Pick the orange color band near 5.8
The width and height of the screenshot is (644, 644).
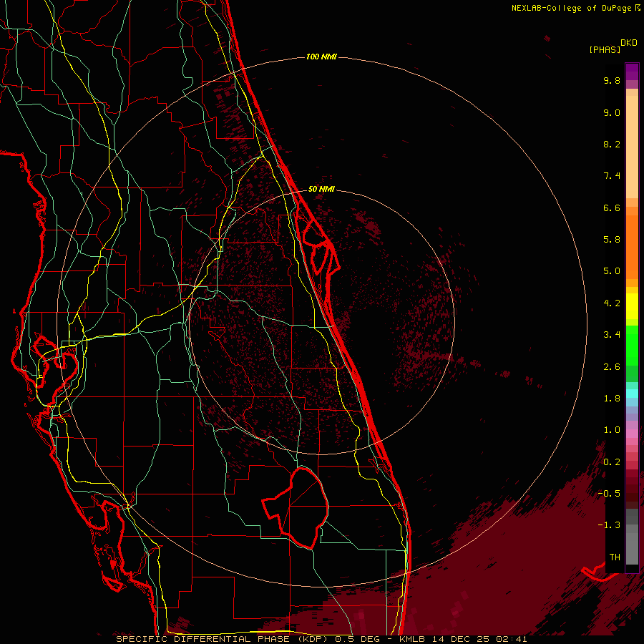pyautogui.click(x=632, y=240)
